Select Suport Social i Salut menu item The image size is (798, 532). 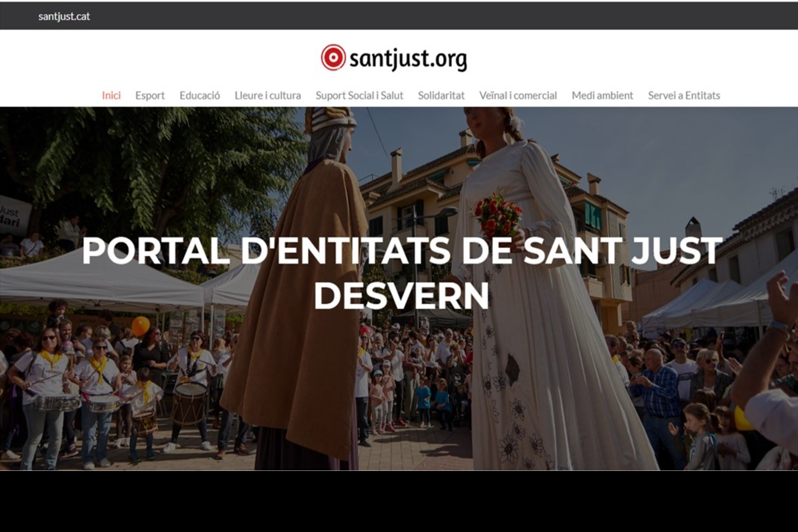point(359,96)
